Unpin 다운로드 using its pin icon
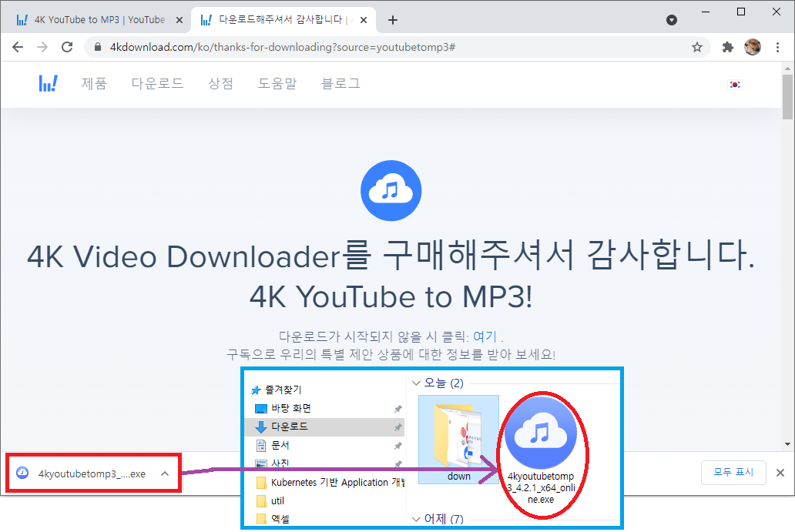The width and height of the screenshot is (795, 532). point(398,427)
